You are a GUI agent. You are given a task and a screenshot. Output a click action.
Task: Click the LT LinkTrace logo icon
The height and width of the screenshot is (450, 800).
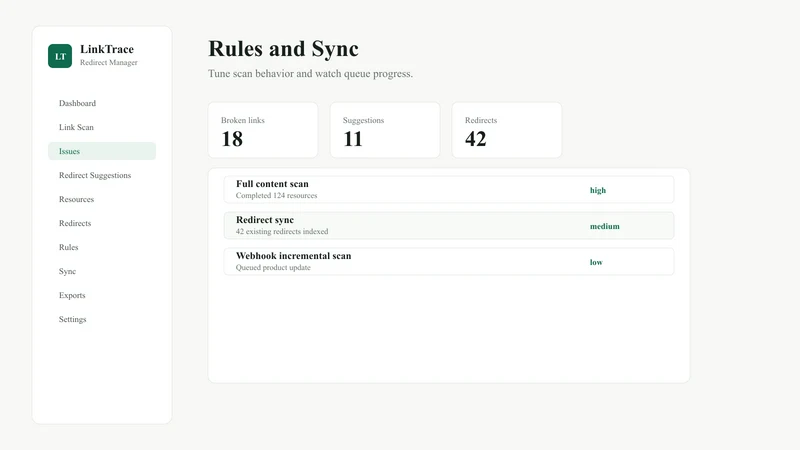pos(60,56)
